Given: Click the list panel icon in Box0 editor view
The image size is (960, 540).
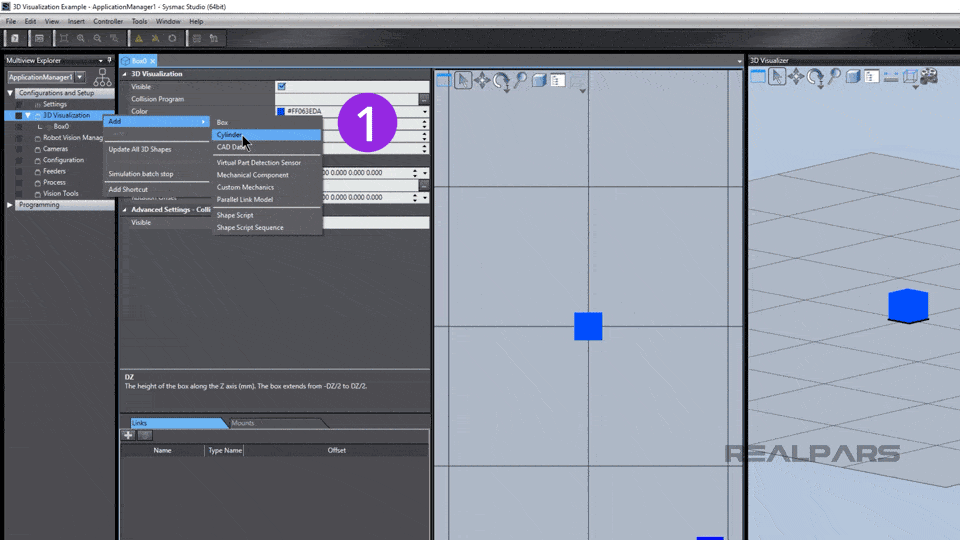Looking at the screenshot, I should (x=558, y=80).
